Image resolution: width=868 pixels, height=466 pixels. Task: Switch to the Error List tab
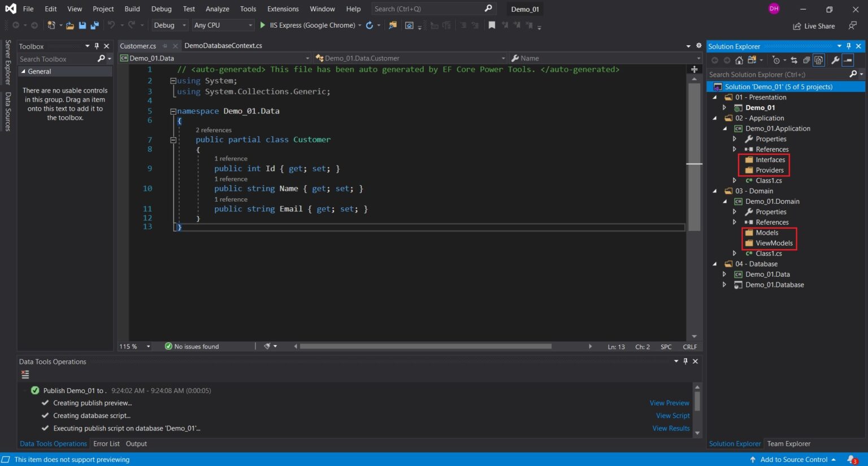[x=106, y=444]
